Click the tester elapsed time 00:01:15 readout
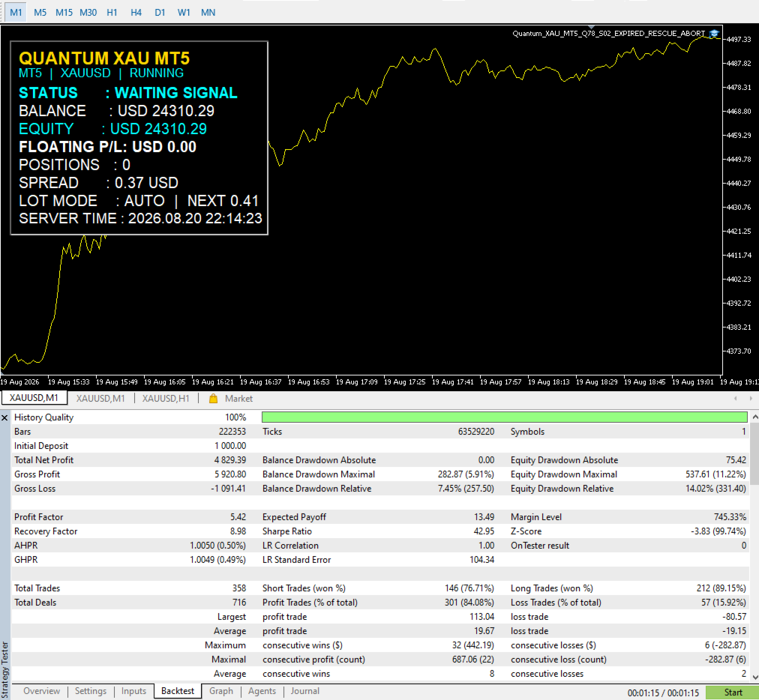 pyautogui.click(x=663, y=693)
